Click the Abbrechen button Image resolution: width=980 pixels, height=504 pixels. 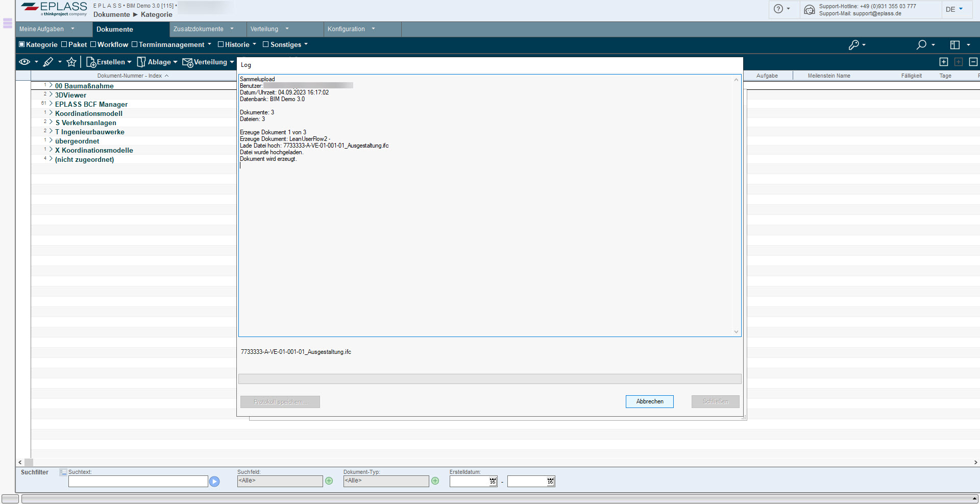(649, 402)
